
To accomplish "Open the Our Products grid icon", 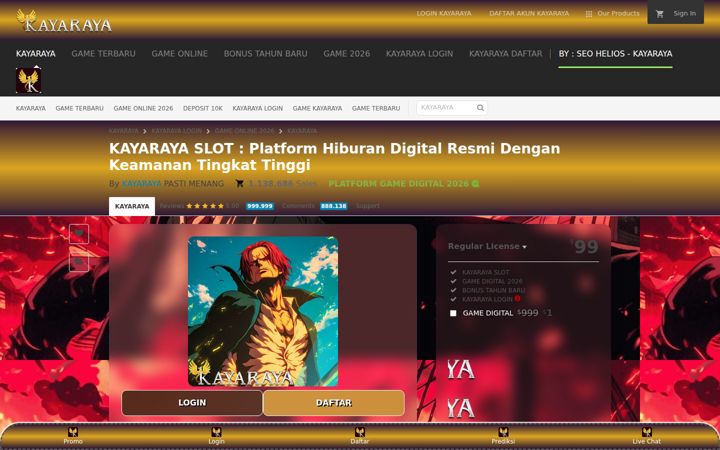I will coord(589,14).
